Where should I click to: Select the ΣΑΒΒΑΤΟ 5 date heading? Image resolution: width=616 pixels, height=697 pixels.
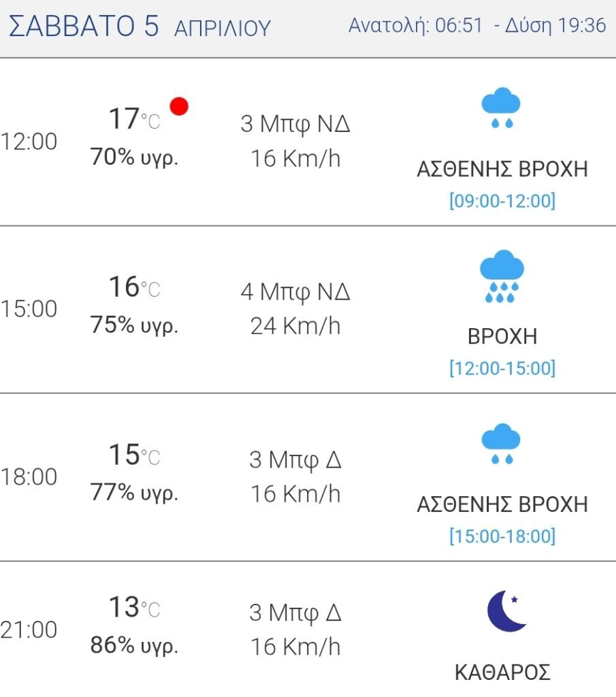pyautogui.click(x=84, y=25)
